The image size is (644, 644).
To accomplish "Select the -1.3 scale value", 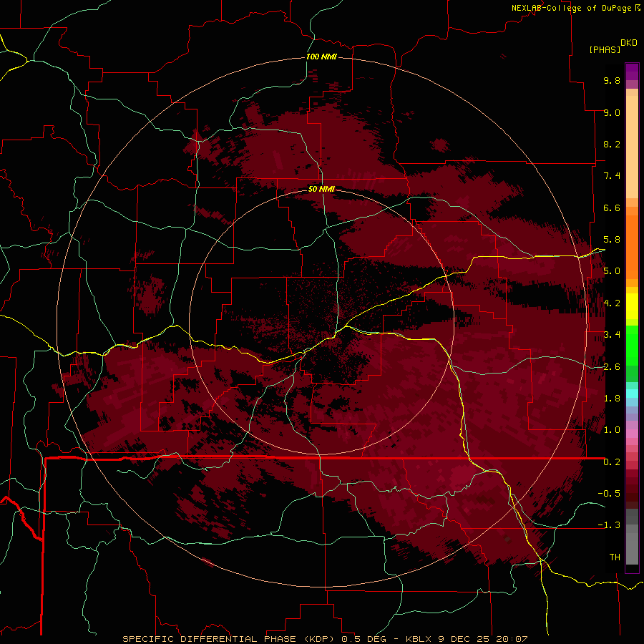I will pyautogui.click(x=609, y=525).
